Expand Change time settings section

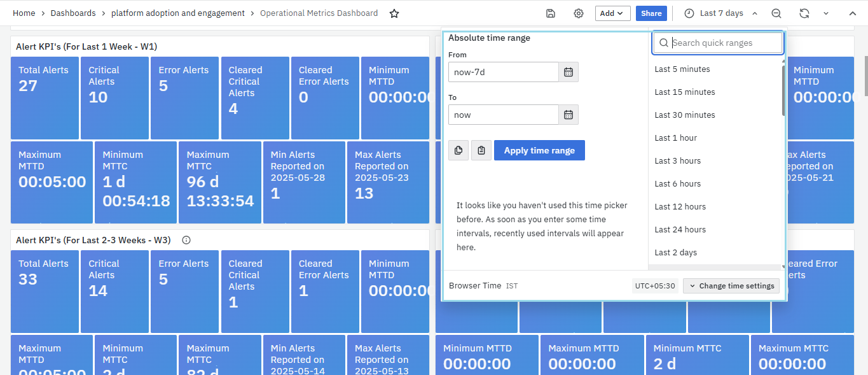tap(731, 286)
